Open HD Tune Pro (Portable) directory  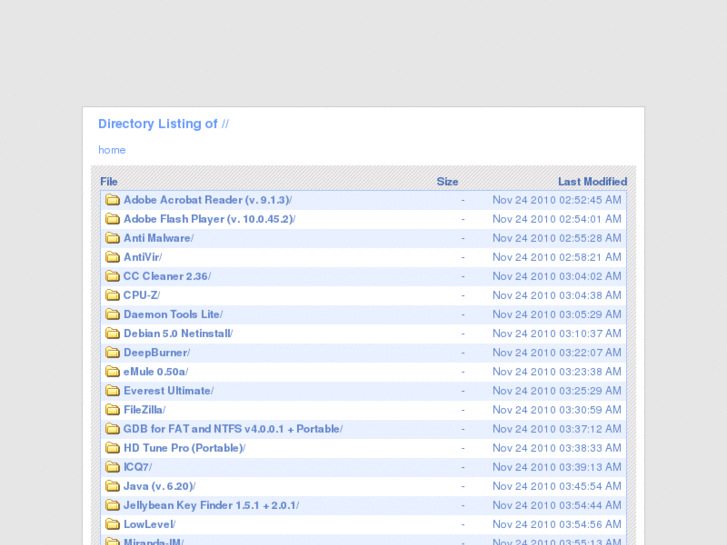(x=185, y=448)
